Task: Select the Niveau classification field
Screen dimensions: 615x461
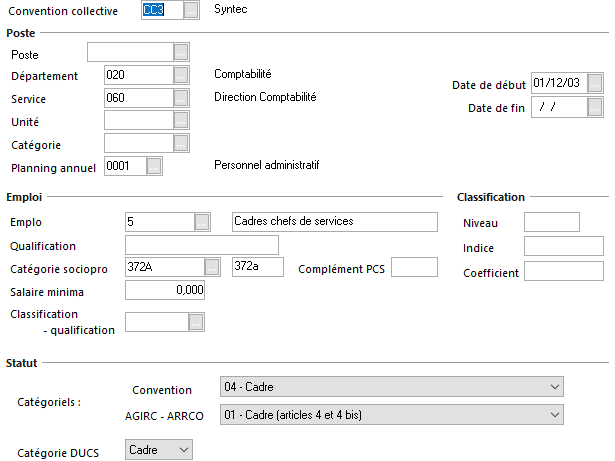Action: click(551, 222)
